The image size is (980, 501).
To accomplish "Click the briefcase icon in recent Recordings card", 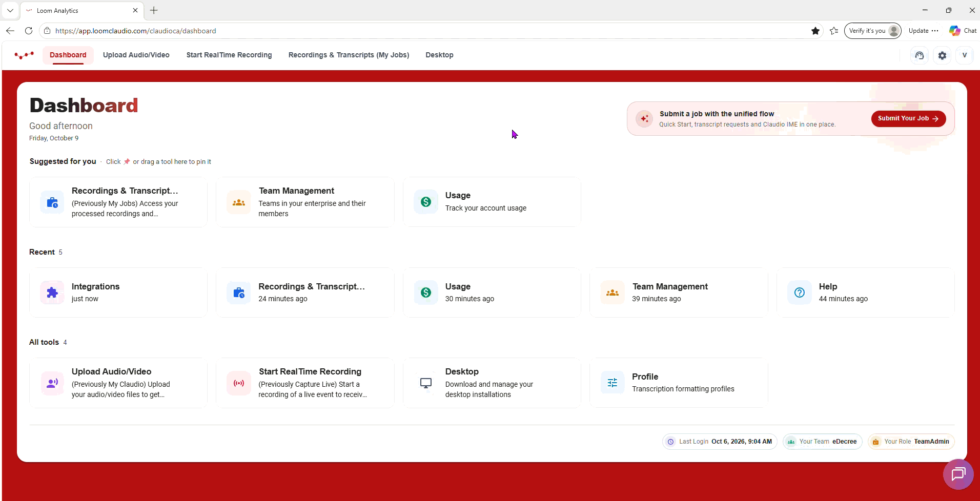I will coord(239,293).
